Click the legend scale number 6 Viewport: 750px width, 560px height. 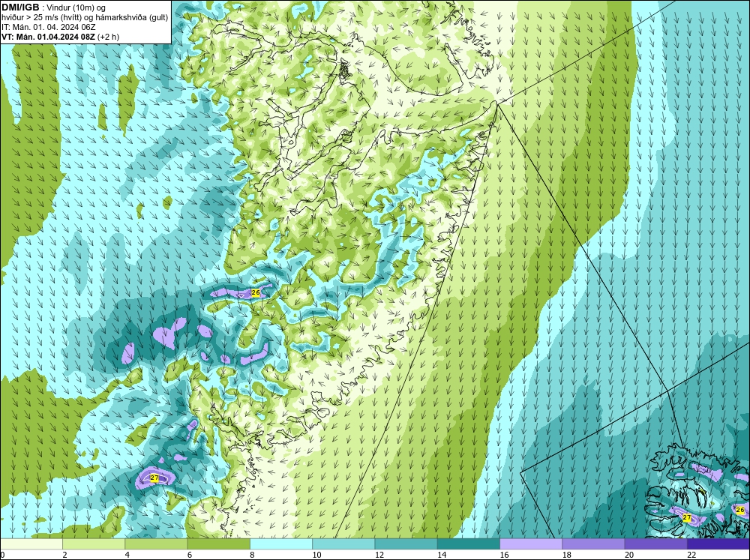click(190, 555)
